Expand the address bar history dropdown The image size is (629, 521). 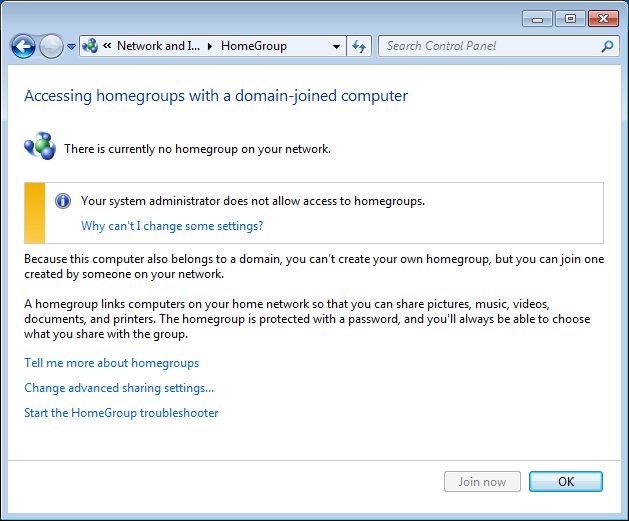coord(337,46)
